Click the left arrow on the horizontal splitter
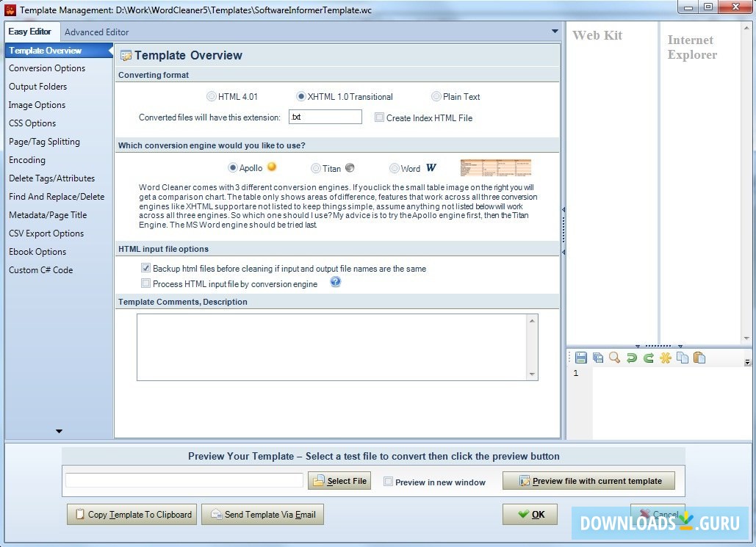Image resolution: width=756 pixels, height=547 pixels. (x=638, y=346)
